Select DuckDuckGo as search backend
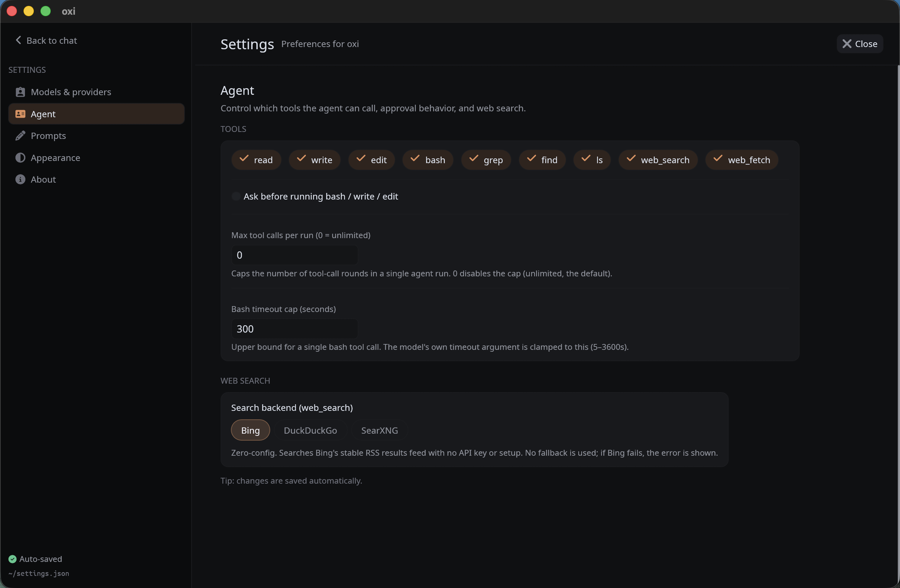900x588 pixels. point(310,430)
